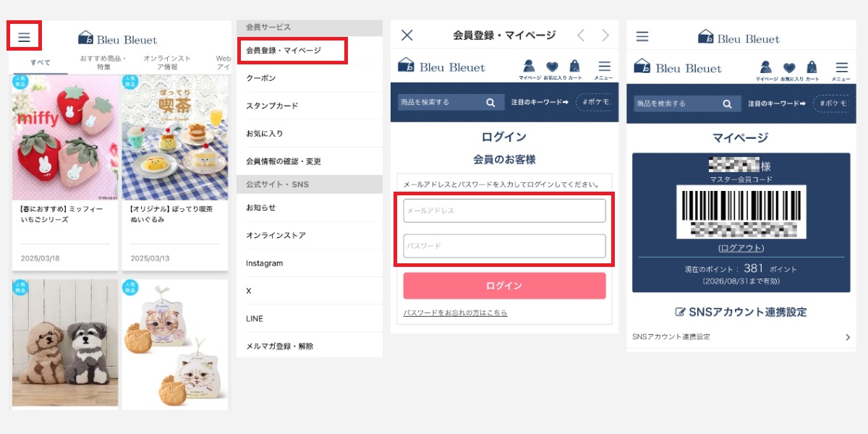
Task: Tap the マイページ person icon above the barcode screen
Action: [x=765, y=68]
